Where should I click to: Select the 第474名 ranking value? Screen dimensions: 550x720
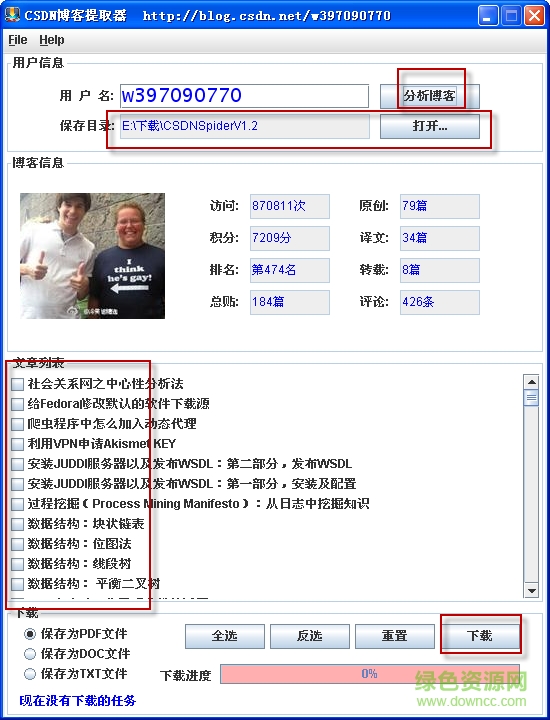[x=290, y=270]
